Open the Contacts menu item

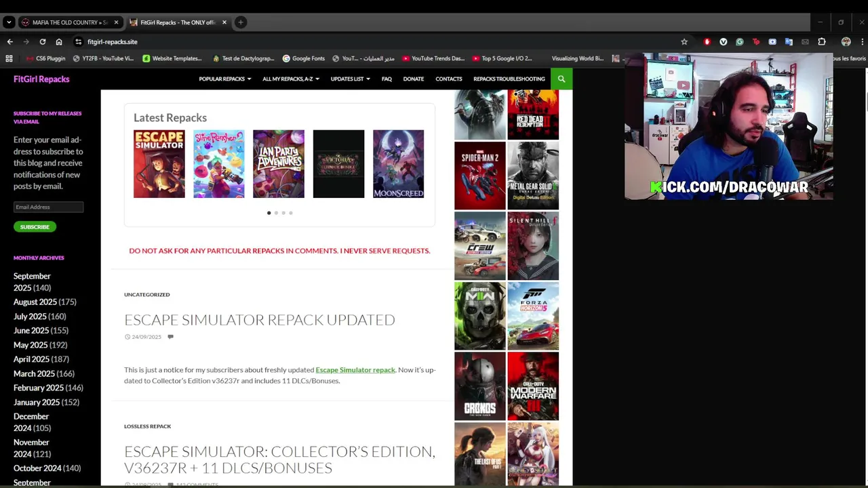pos(449,79)
